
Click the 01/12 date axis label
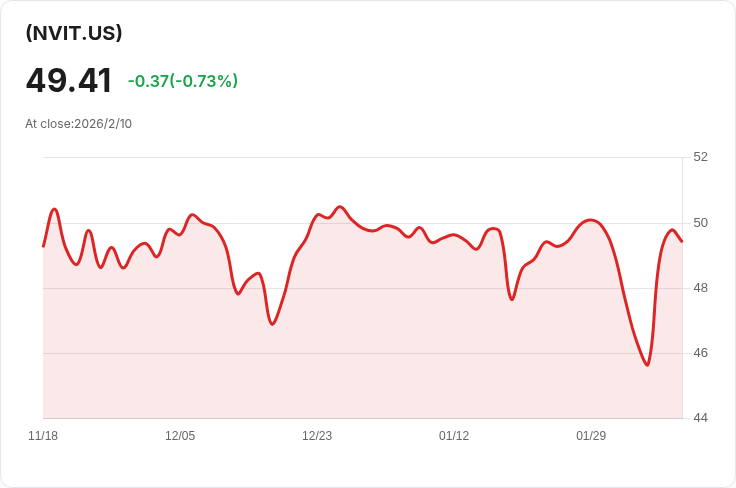(x=454, y=436)
